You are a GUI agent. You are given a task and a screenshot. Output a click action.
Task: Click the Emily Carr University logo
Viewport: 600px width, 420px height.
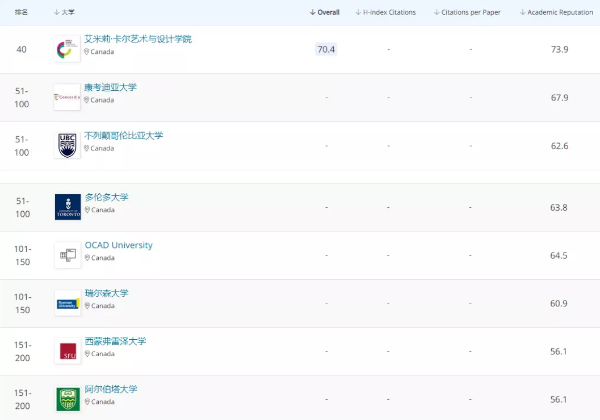tap(67, 49)
